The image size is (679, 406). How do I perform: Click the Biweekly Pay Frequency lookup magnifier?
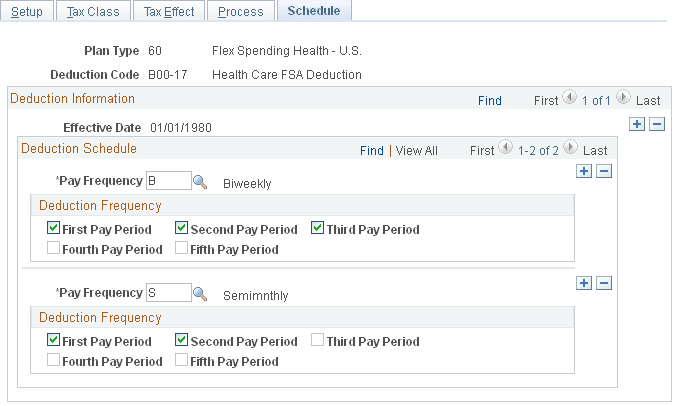(200, 182)
